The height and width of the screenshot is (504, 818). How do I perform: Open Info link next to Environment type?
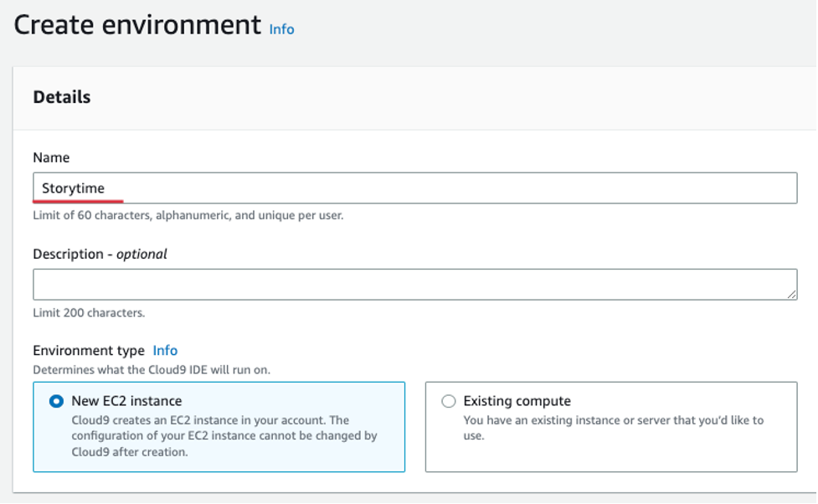coord(165,351)
